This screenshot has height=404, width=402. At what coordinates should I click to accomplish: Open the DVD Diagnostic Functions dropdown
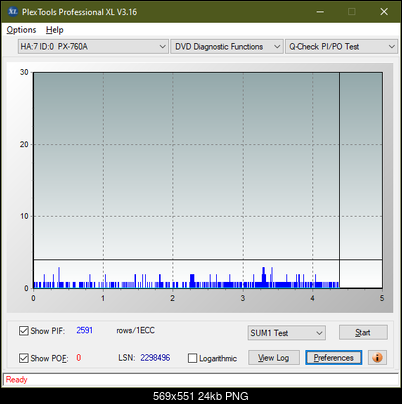pyautogui.click(x=227, y=47)
